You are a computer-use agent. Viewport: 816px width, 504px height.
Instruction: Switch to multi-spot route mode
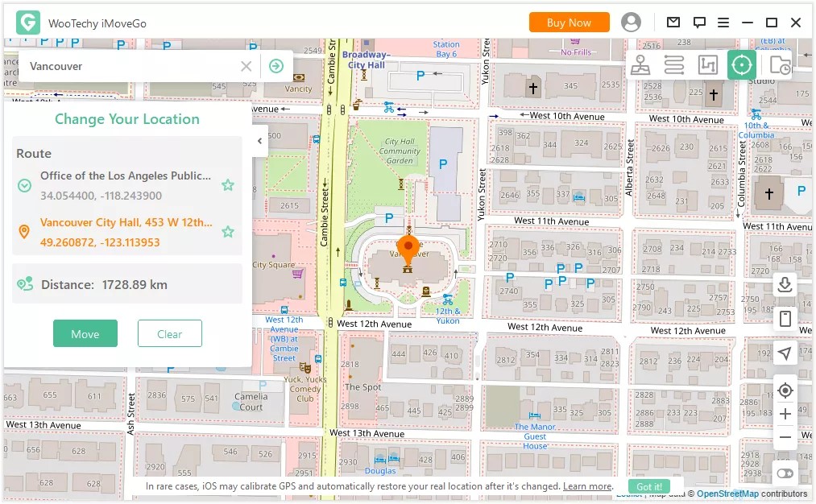pos(707,64)
